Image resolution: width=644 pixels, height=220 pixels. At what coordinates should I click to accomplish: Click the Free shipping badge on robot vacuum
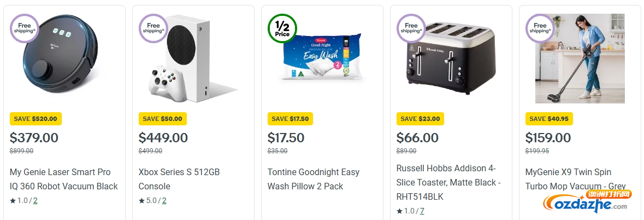[x=25, y=28]
